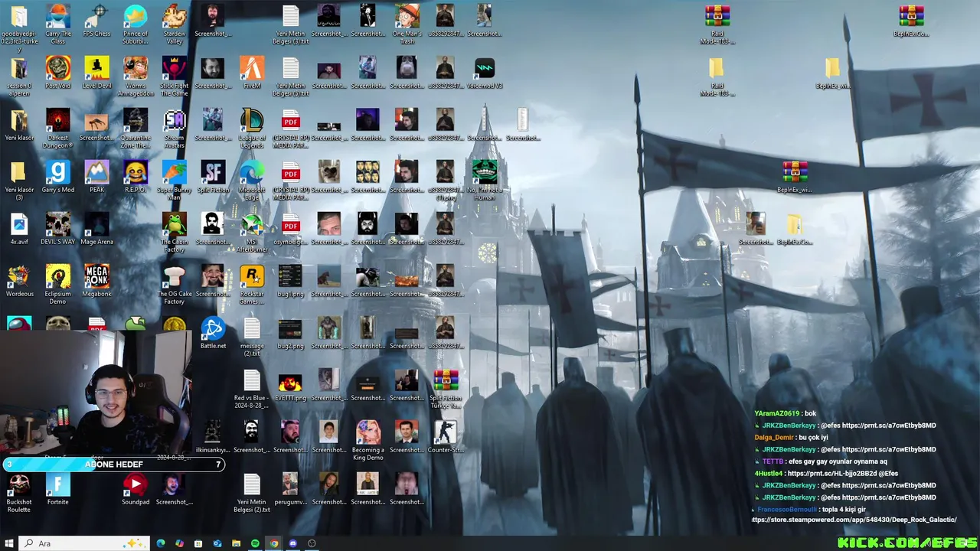This screenshot has width=980, height=551.
Task: Launch Stardew Valley from desktop
Action: click(175, 23)
